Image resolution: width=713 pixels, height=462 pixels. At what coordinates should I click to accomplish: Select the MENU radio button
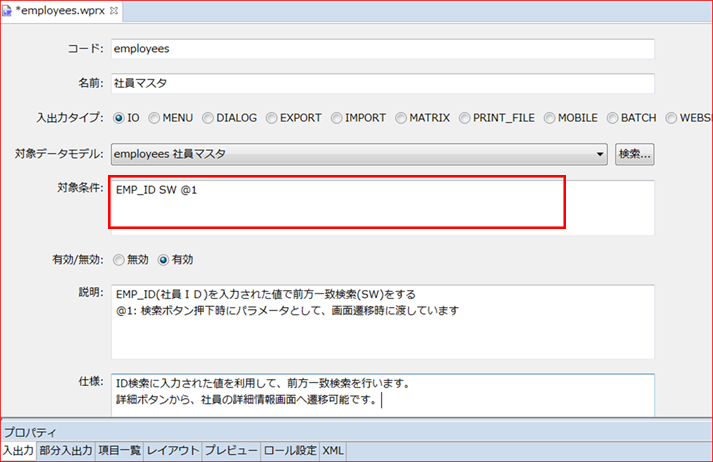pos(155,118)
